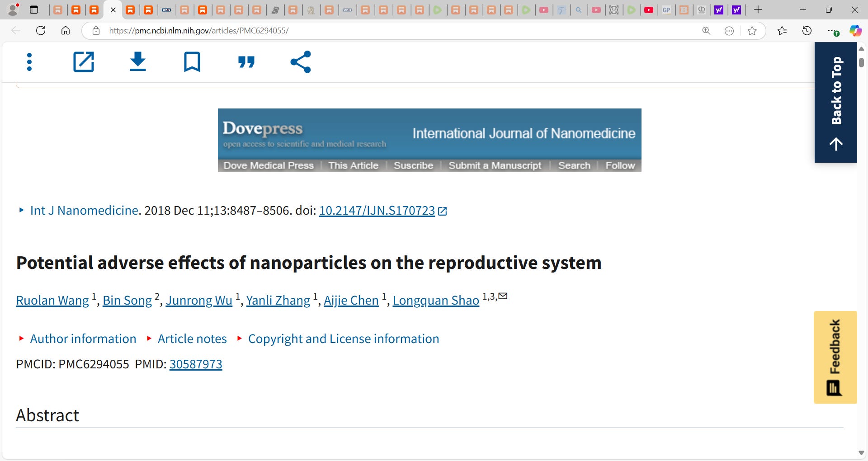Viewport: 868px width, 461px height.
Task: Click the browser refresh icon
Action: click(x=41, y=31)
